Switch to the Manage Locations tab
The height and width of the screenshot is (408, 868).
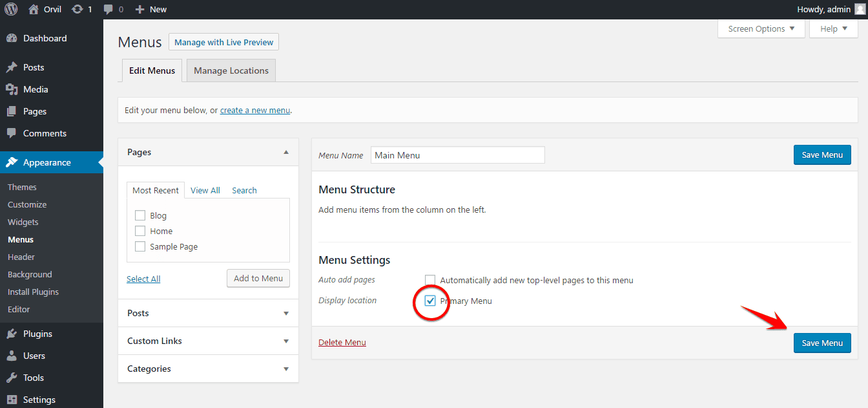231,70
